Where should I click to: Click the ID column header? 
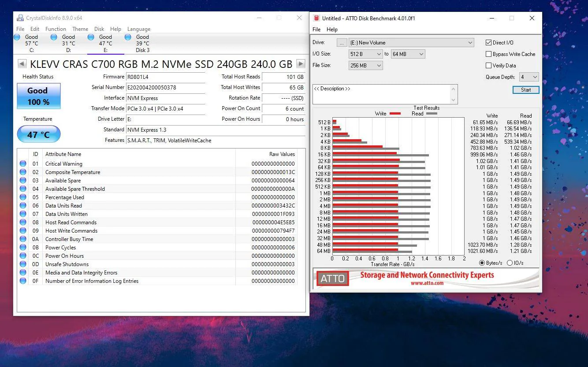35,154
